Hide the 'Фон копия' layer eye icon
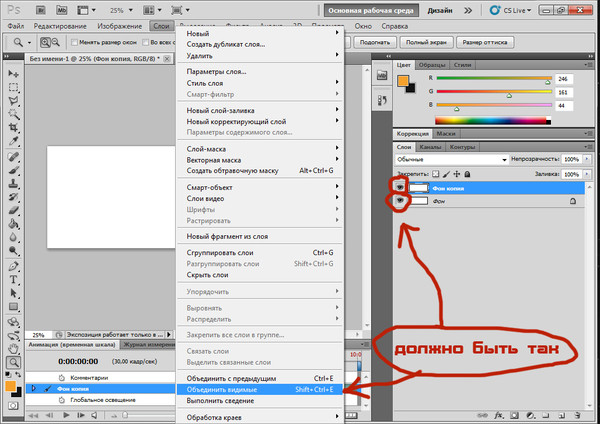The width and height of the screenshot is (600, 424). pyautogui.click(x=400, y=187)
